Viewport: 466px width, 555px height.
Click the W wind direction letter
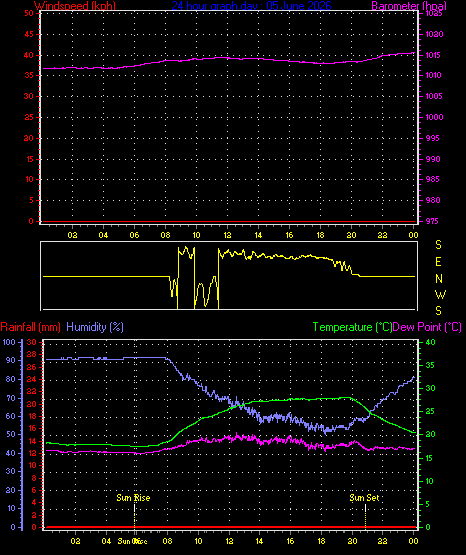point(440,294)
